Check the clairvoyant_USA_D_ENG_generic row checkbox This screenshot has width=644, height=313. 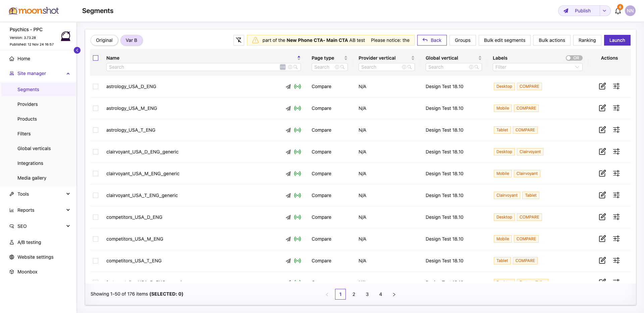point(96,152)
